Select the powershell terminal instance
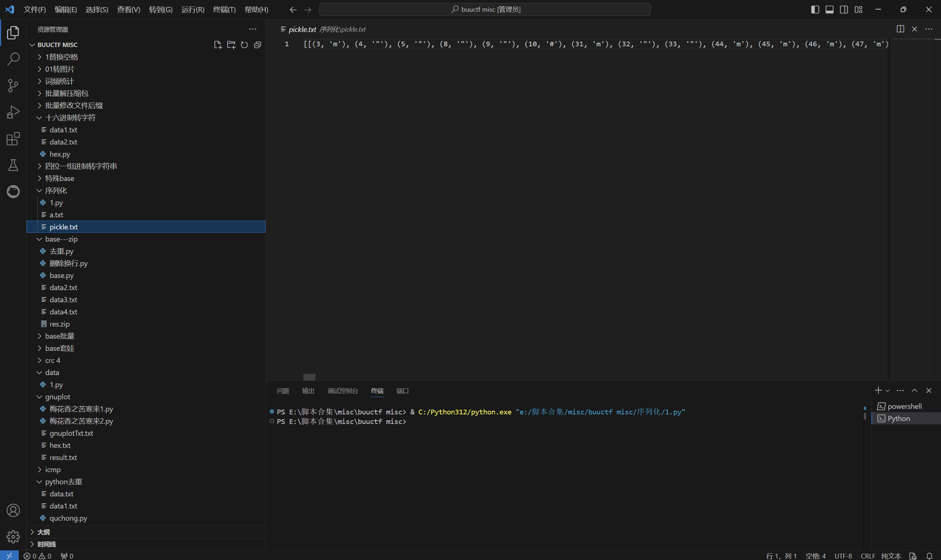Viewport: 941px width, 560px height. tap(906, 406)
